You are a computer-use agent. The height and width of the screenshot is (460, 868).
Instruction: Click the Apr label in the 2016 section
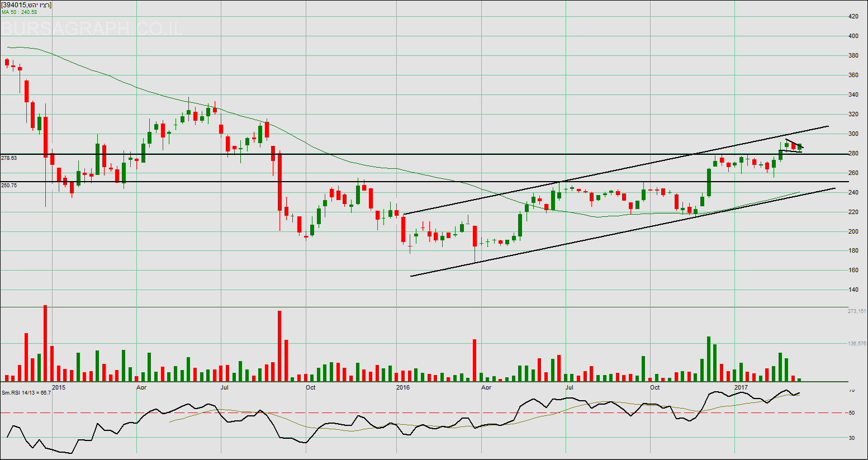486,387
